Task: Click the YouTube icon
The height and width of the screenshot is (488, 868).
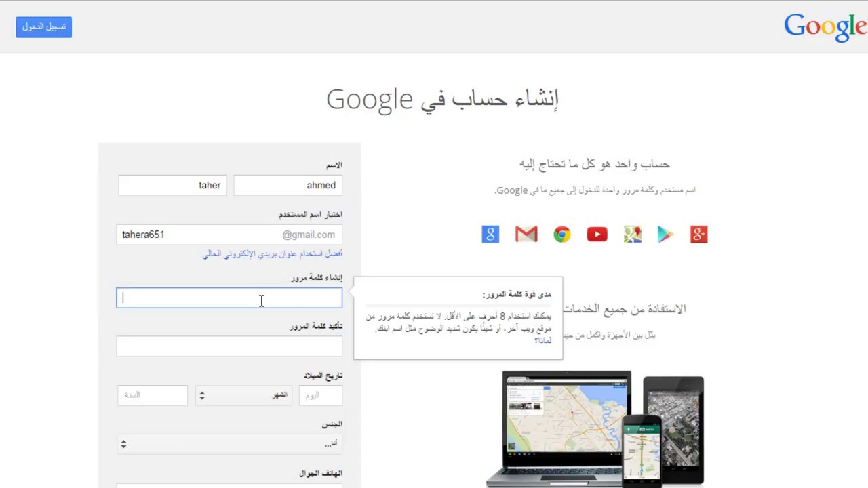Action: pos(597,235)
